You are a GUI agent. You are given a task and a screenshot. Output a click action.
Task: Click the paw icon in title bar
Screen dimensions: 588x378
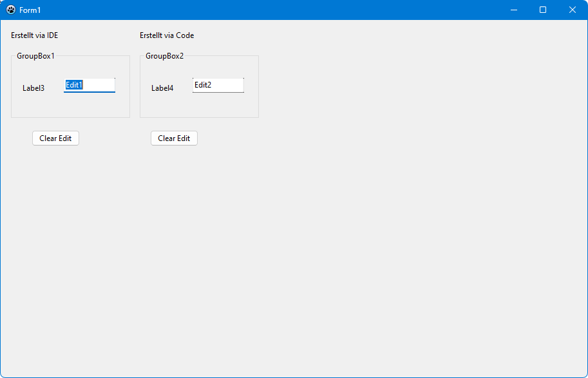[x=10, y=10]
